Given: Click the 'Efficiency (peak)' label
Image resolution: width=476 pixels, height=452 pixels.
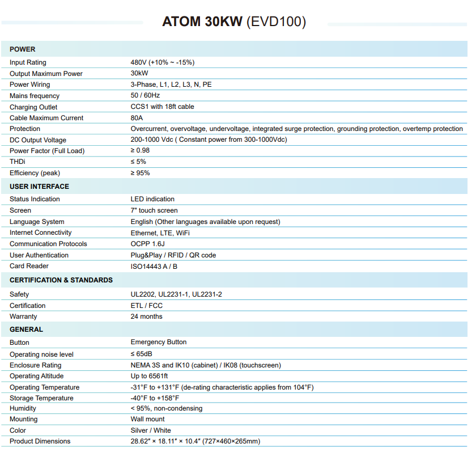Looking at the screenshot, I should click(x=35, y=173).
